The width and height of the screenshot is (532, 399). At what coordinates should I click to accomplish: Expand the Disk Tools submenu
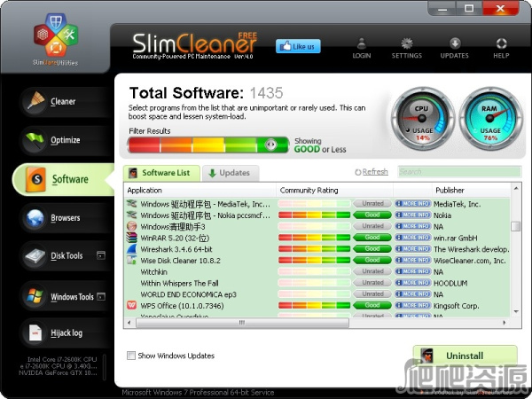point(100,256)
